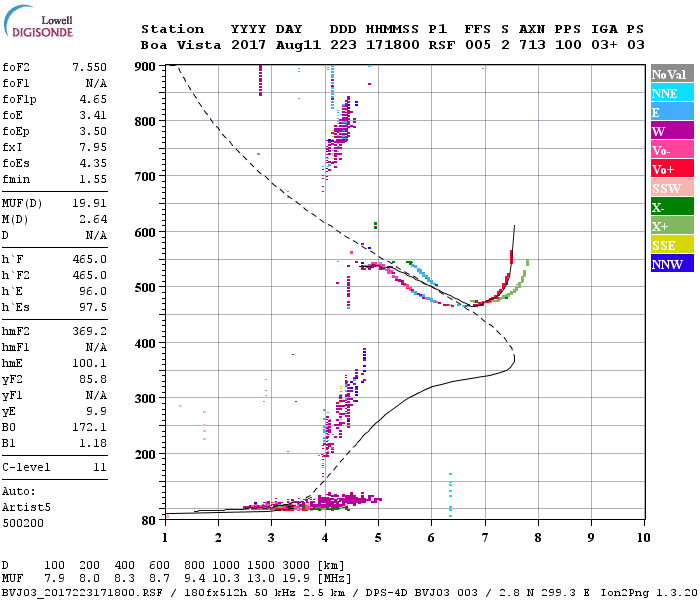Click the MUF 7.9 value for 100 km
Screen dimensions: 700x600
point(54,579)
